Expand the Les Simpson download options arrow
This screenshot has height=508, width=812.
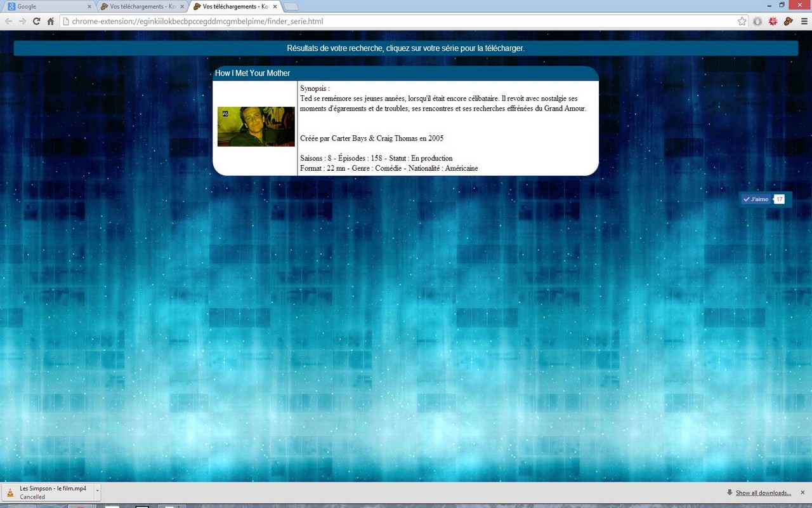point(97,492)
